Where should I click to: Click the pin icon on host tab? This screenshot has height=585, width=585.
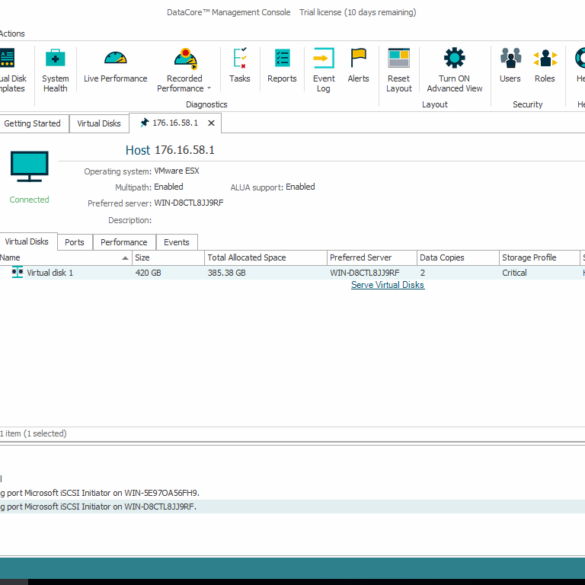click(x=144, y=123)
